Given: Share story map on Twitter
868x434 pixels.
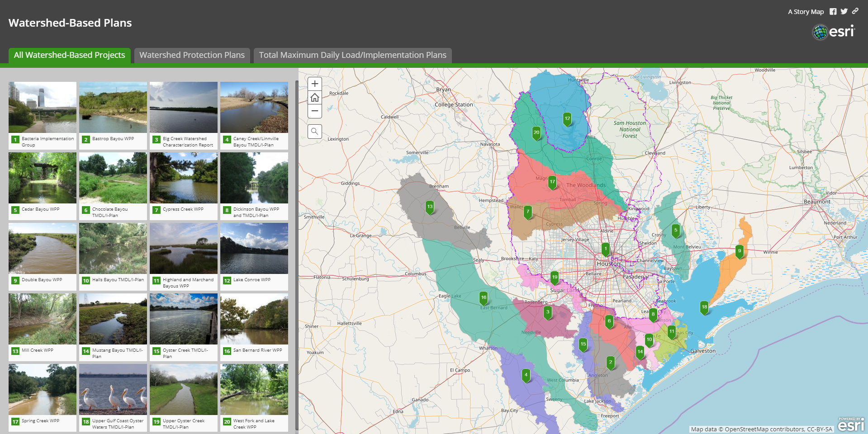Looking at the screenshot, I should click(844, 12).
